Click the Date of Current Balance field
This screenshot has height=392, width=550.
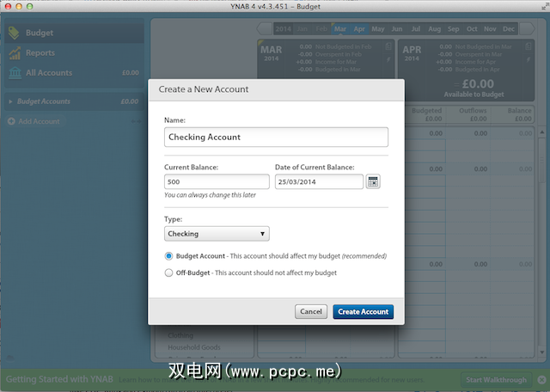point(319,181)
